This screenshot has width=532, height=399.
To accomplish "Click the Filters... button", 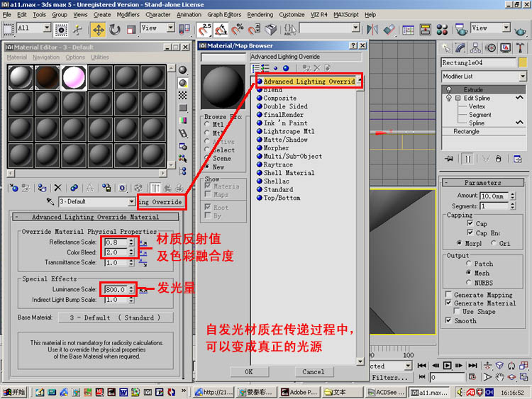I will 390,377.
